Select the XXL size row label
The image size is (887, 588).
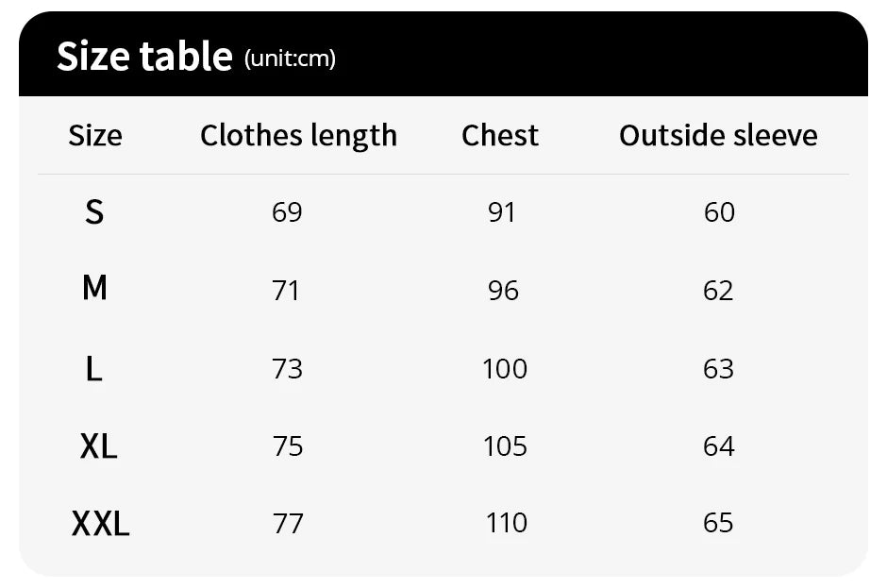[x=100, y=522]
